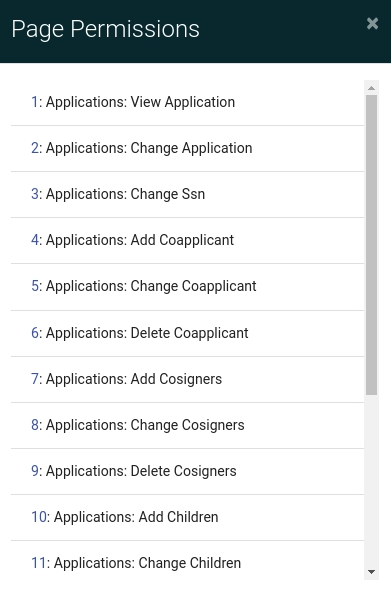
Task: Open permission 8 Change Cosigners
Action: [187, 425]
